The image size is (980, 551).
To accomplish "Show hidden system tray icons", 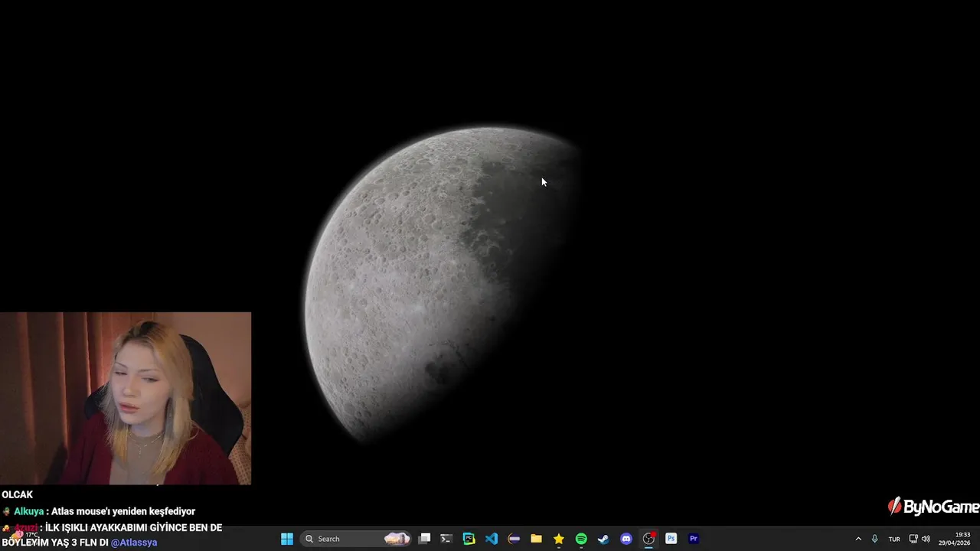I will (x=858, y=539).
